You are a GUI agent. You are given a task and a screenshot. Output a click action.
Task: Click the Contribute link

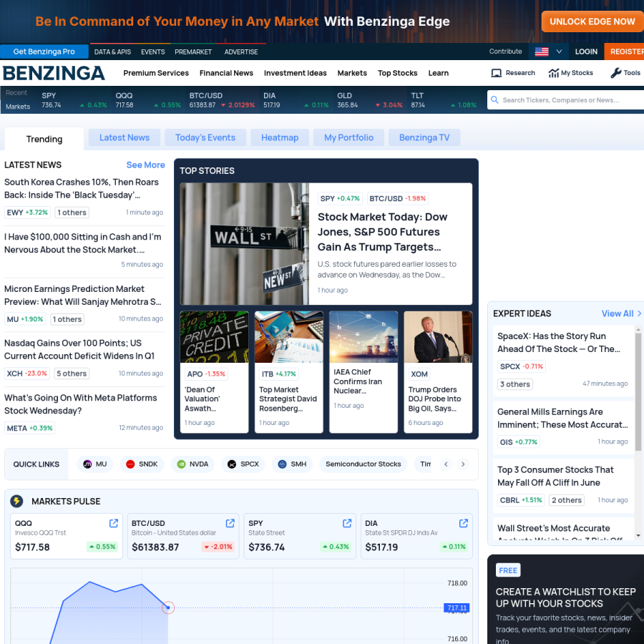tap(505, 52)
